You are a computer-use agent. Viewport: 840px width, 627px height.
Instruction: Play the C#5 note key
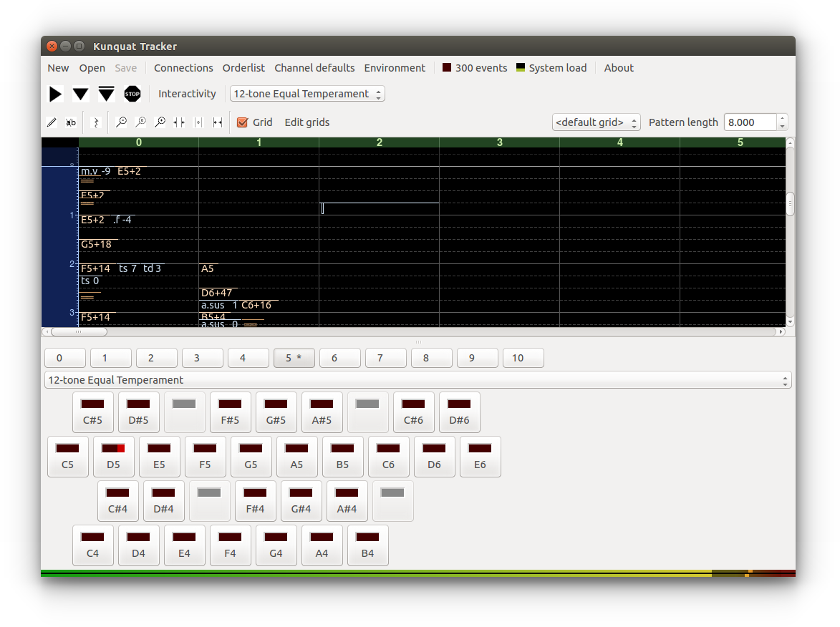click(92, 412)
